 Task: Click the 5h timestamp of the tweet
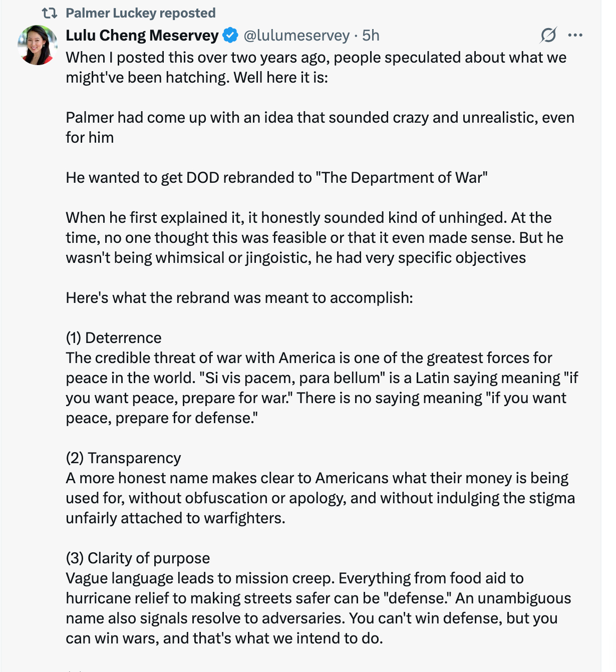[x=371, y=36]
